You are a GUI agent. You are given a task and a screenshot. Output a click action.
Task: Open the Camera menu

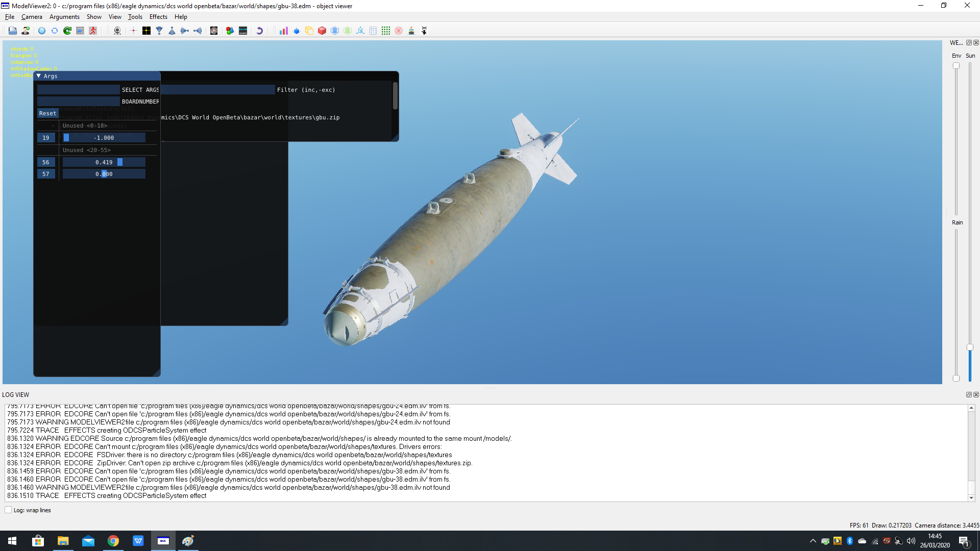click(x=32, y=17)
